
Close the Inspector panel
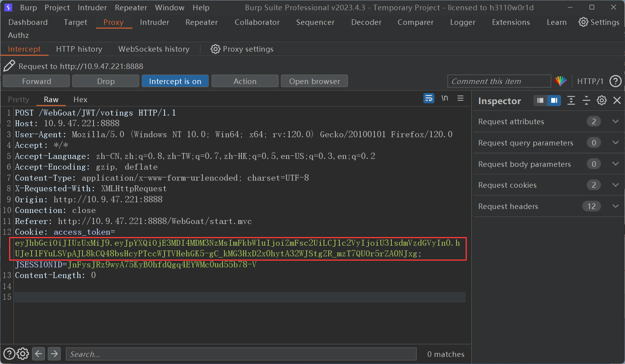tap(617, 101)
